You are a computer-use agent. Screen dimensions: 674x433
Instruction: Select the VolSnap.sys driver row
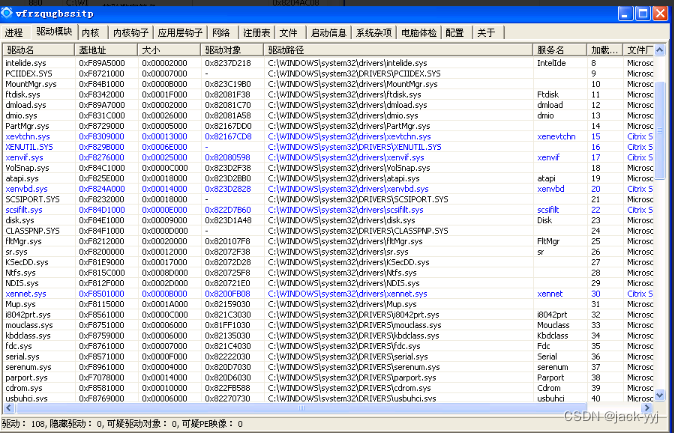click(x=329, y=168)
